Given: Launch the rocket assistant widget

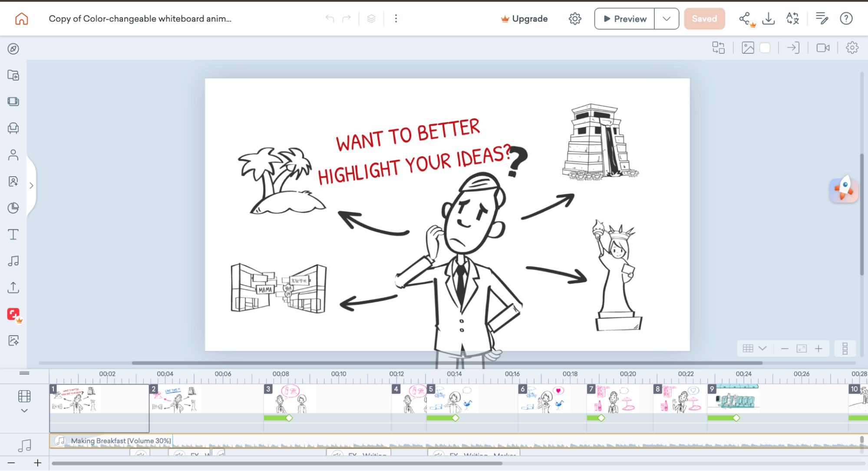Looking at the screenshot, I should click(844, 189).
